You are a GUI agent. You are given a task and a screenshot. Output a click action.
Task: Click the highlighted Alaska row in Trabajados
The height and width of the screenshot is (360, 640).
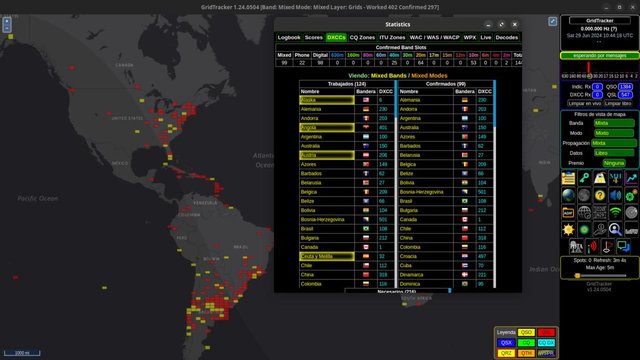pos(327,100)
